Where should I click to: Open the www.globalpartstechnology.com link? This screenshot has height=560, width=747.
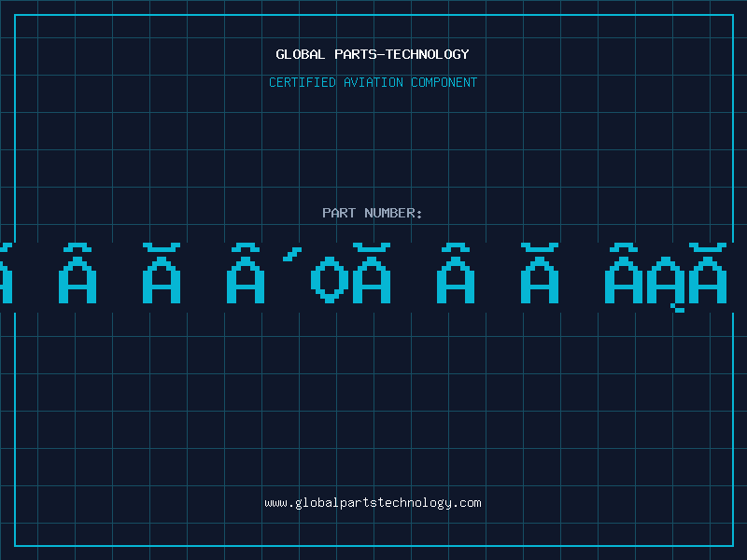(373, 503)
